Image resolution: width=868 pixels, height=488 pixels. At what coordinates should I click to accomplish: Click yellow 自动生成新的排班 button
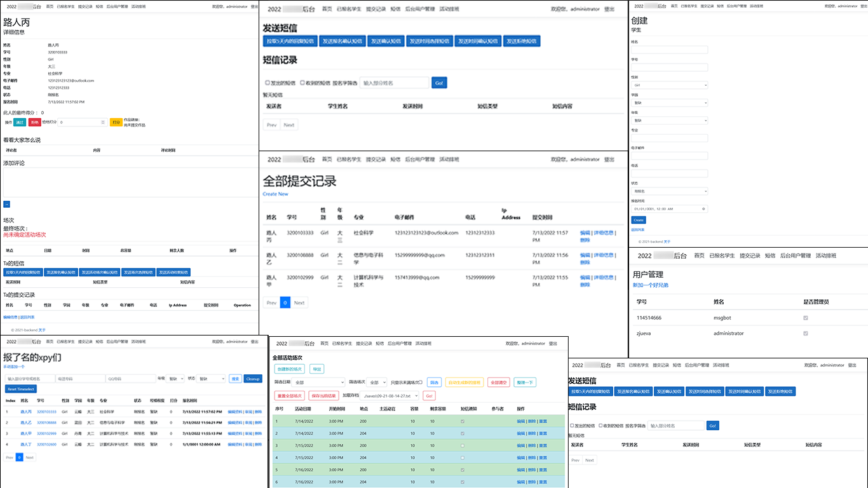[x=465, y=383]
